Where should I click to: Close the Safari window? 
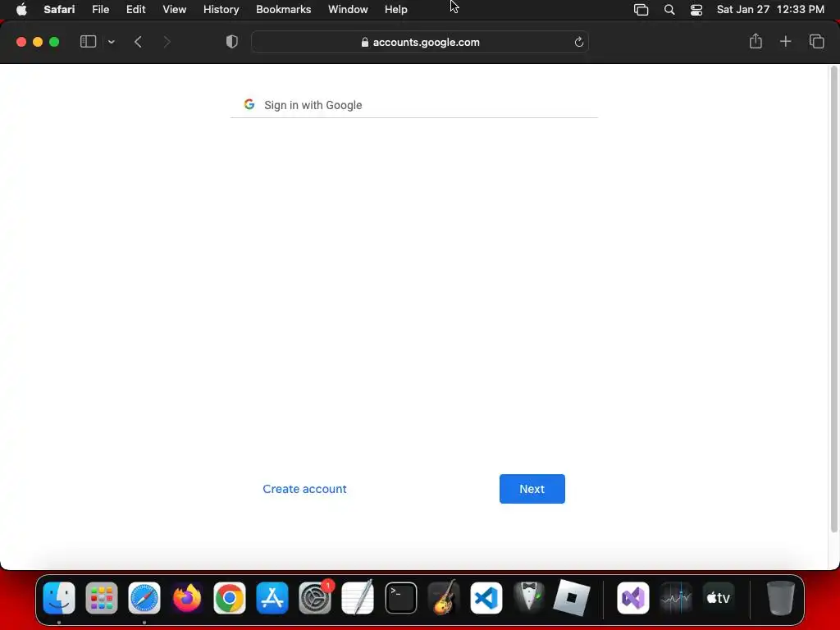21,42
